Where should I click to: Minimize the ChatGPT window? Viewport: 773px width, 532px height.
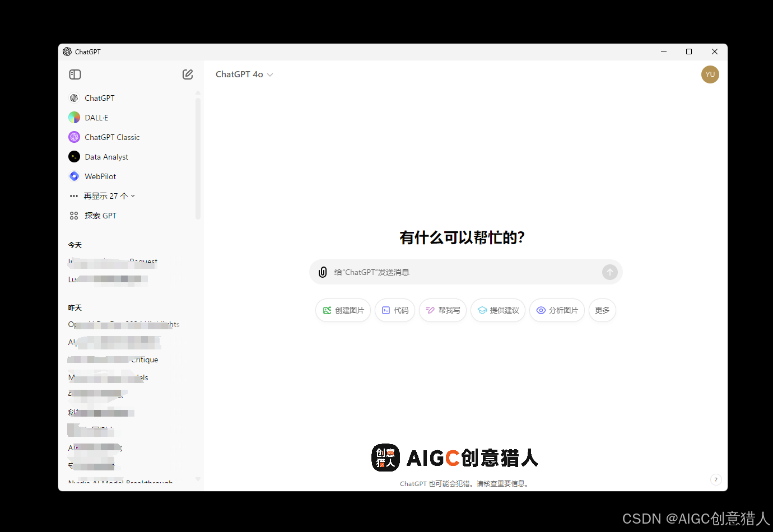pyautogui.click(x=664, y=52)
